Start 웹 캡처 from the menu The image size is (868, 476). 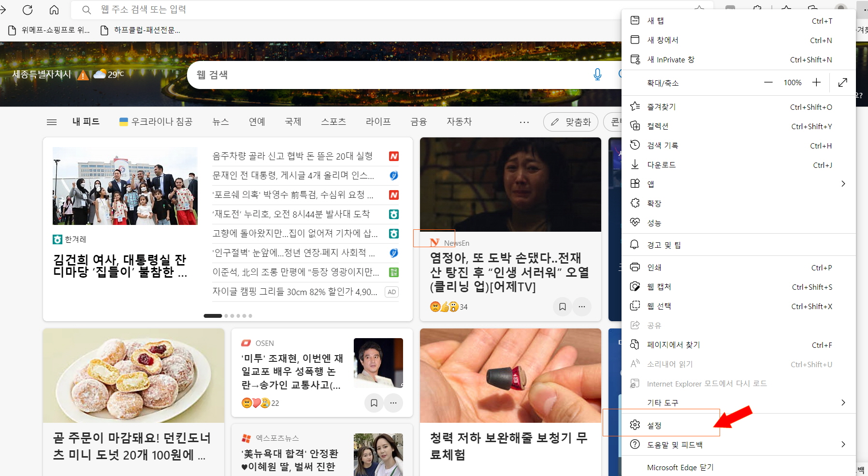click(x=738, y=287)
